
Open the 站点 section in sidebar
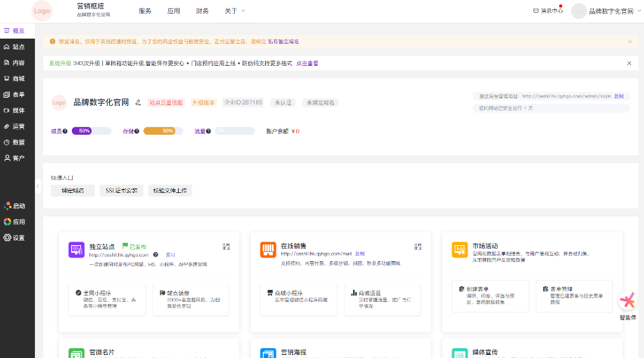point(15,47)
